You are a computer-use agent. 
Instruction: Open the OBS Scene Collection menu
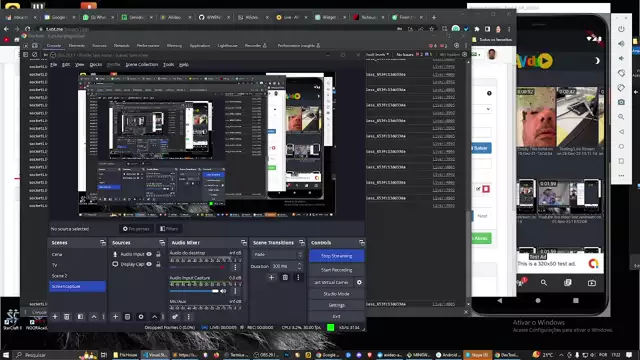point(142,64)
